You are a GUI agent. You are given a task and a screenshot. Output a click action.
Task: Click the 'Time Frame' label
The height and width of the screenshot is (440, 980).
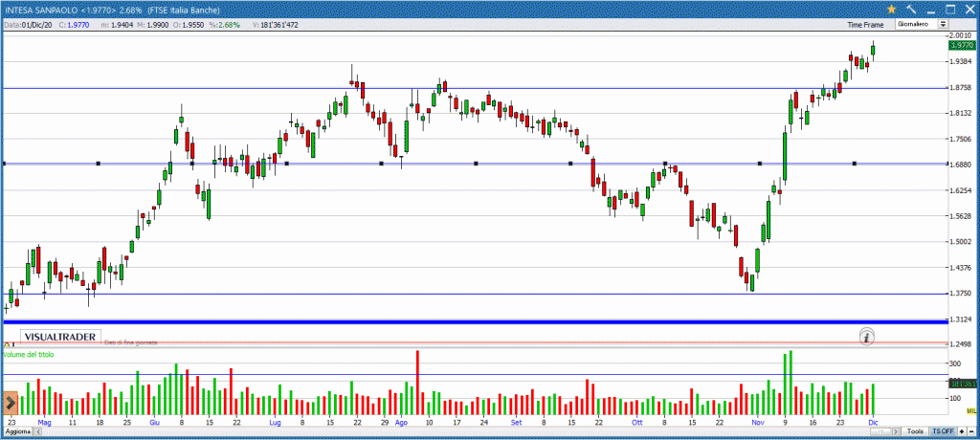click(865, 25)
